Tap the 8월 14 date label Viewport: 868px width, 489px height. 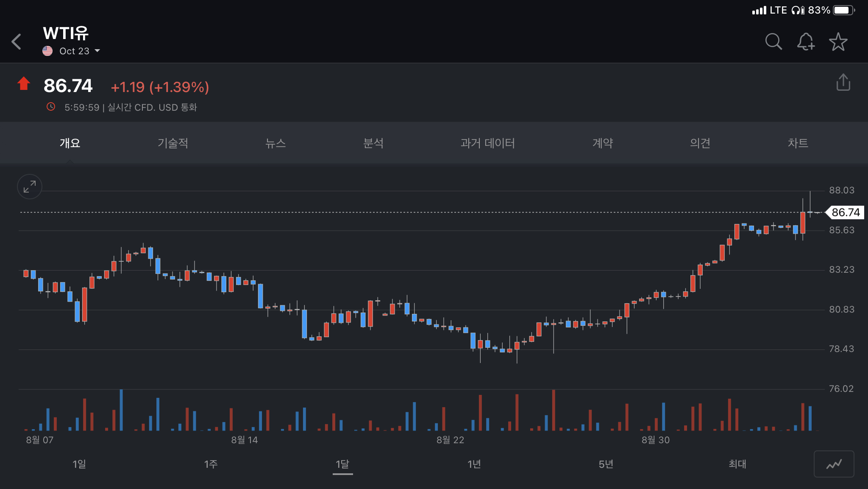tap(245, 440)
